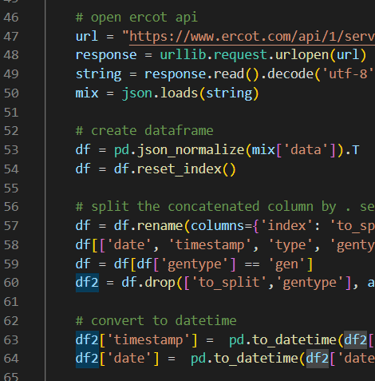
Task: Click the '# convert to datetime' comment
Action: point(156,321)
